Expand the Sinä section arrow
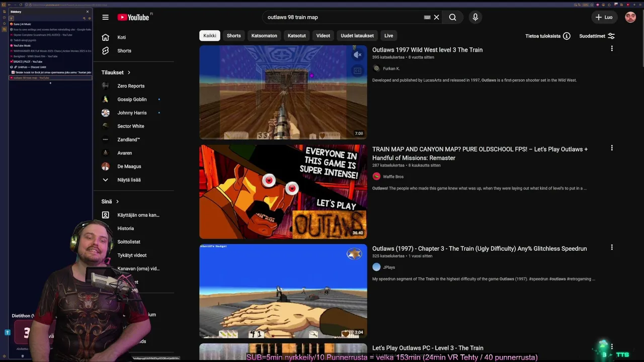 point(117,202)
